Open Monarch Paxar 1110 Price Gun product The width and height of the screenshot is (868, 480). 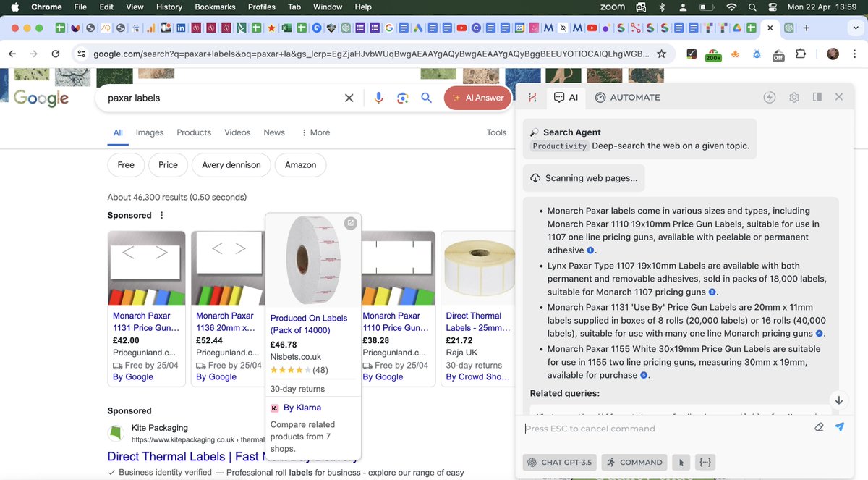395,321
